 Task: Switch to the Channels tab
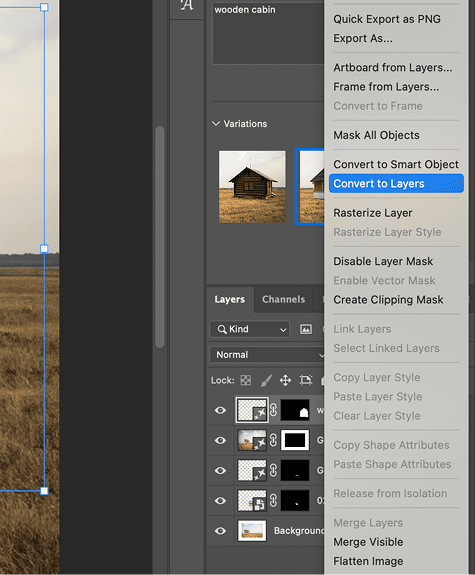click(283, 299)
